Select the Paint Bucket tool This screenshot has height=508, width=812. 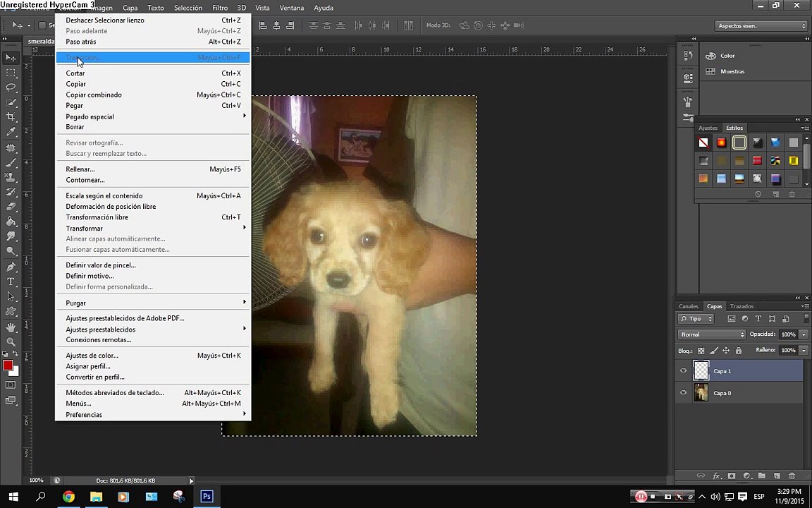(11, 222)
